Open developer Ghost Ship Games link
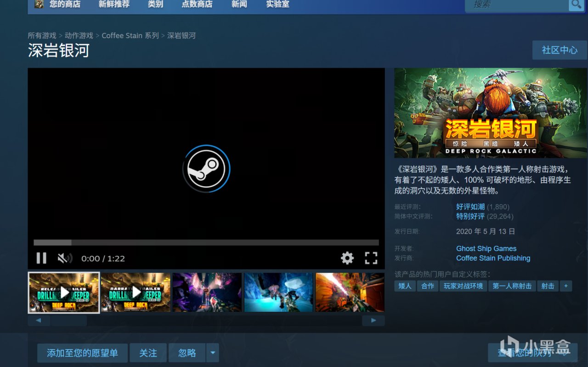The image size is (588, 367). point(486,248)
